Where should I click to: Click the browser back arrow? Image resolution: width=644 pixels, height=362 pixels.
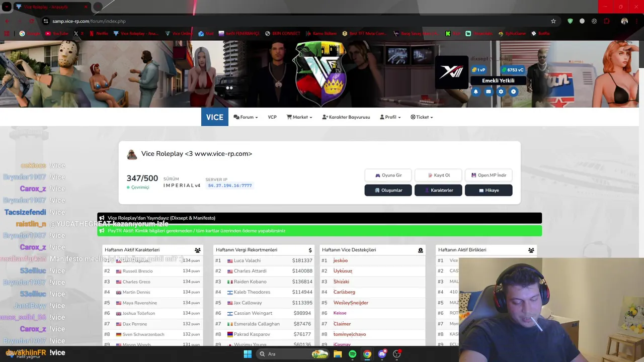coord(7,21)
